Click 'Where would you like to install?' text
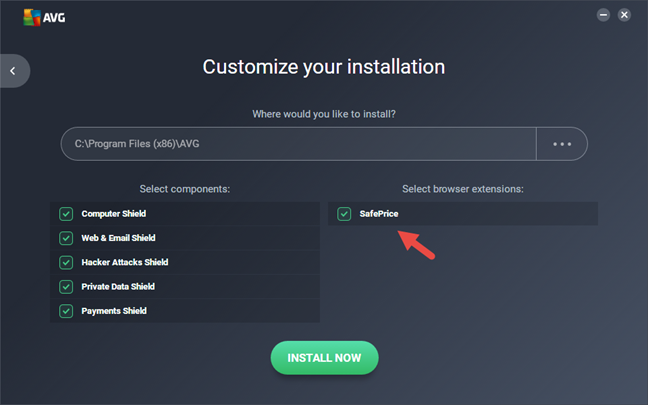648x405 pixels. point(324,114)
